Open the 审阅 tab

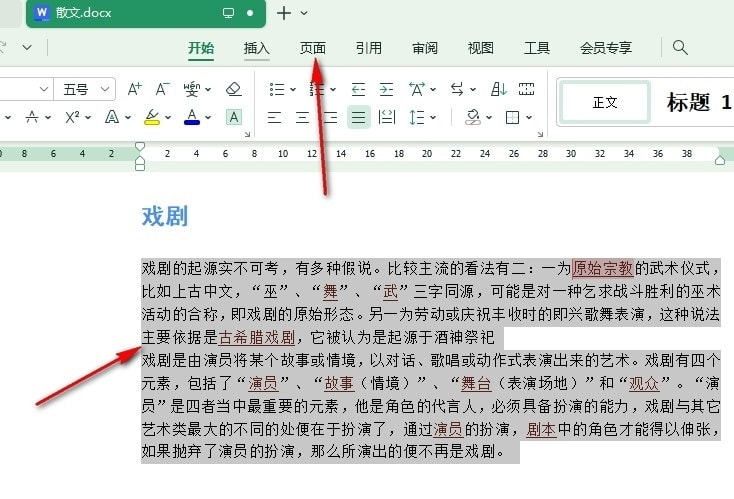click(425, 48)
